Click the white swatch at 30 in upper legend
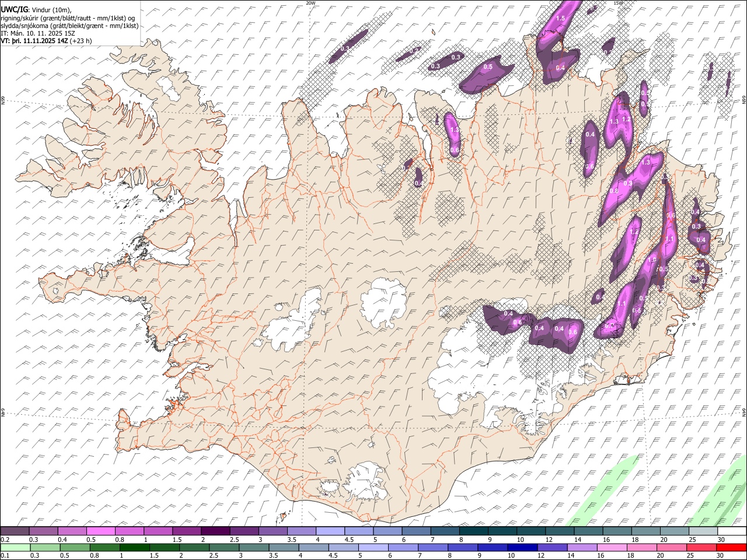This screenshot has width=747, height=560. (731, 531)
